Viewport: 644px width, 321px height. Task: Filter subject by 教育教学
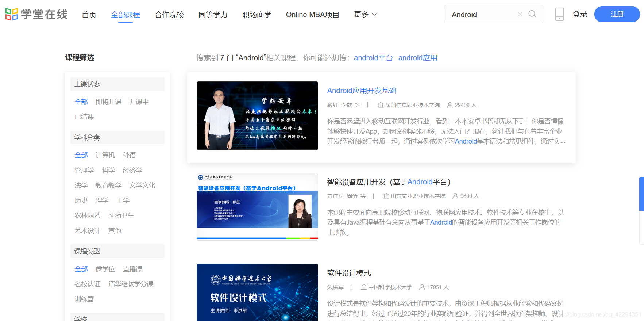[108, 186]
